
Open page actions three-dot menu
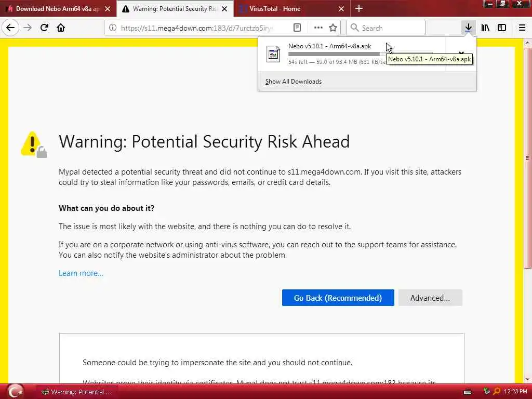tap(318, 28)
